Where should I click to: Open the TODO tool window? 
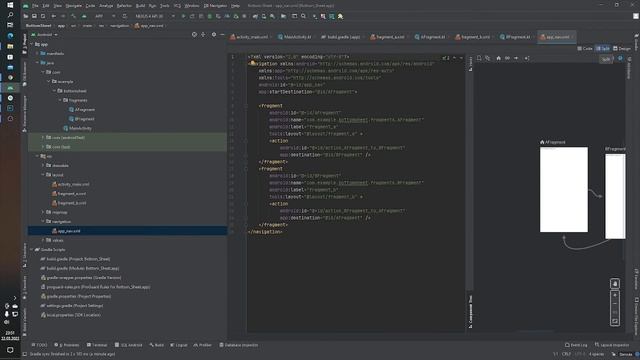pyautogui.click(x=40, y=345)
